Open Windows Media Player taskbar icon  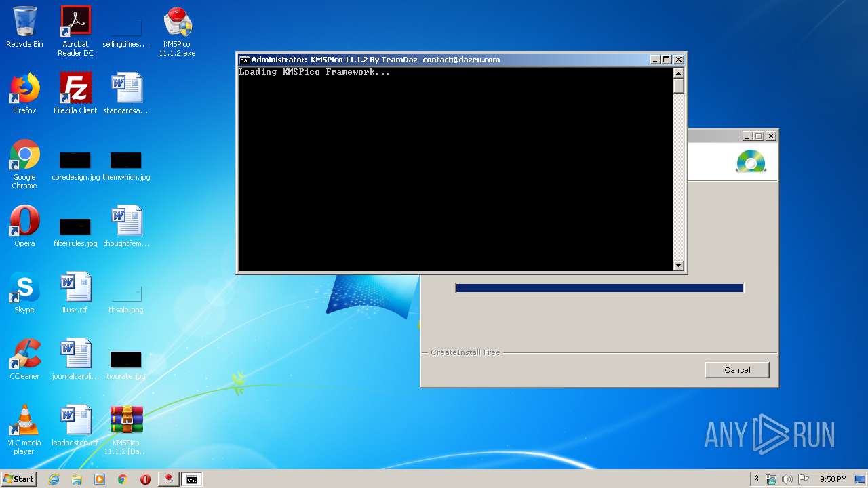100,479
